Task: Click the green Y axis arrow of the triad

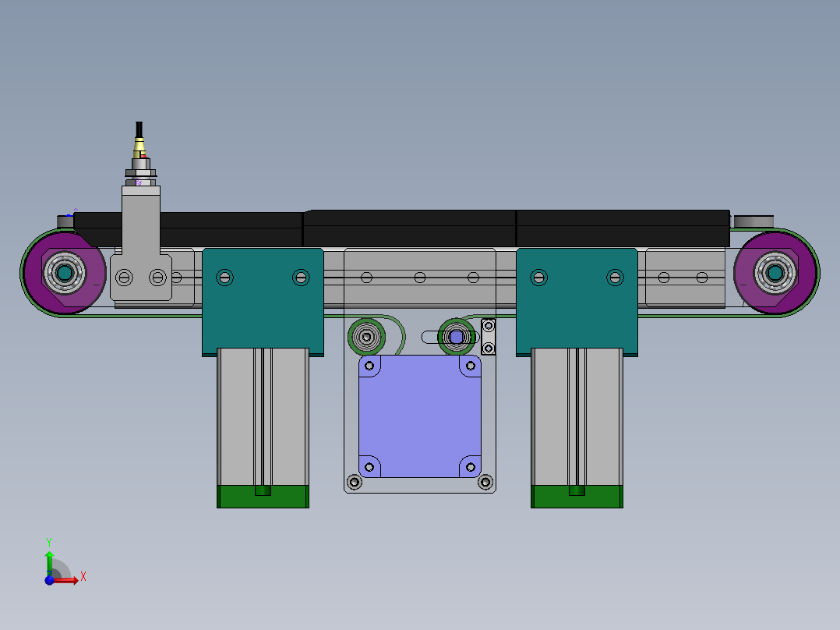Action: coord(49,563)
